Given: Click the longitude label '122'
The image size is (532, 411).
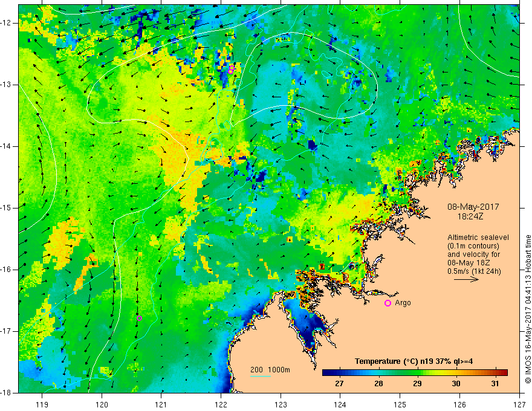Looking at the screenshot, I should click(x=221, y=405).
